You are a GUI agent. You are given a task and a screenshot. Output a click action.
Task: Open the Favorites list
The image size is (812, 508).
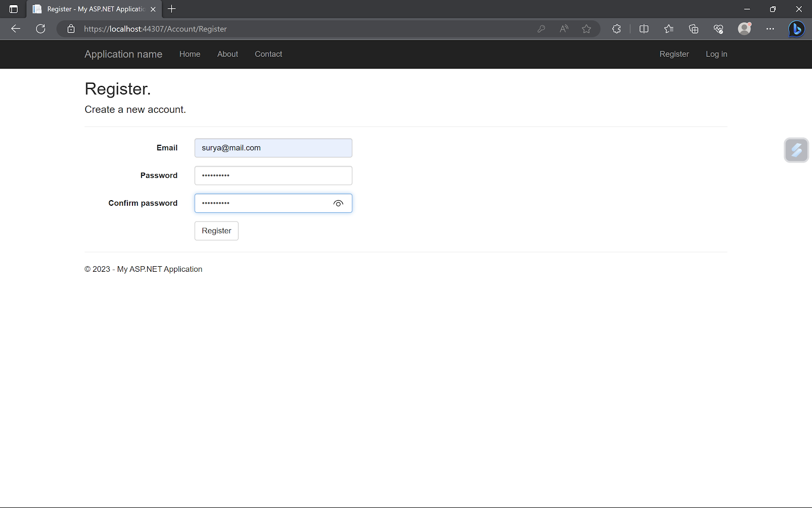[669, 29]
